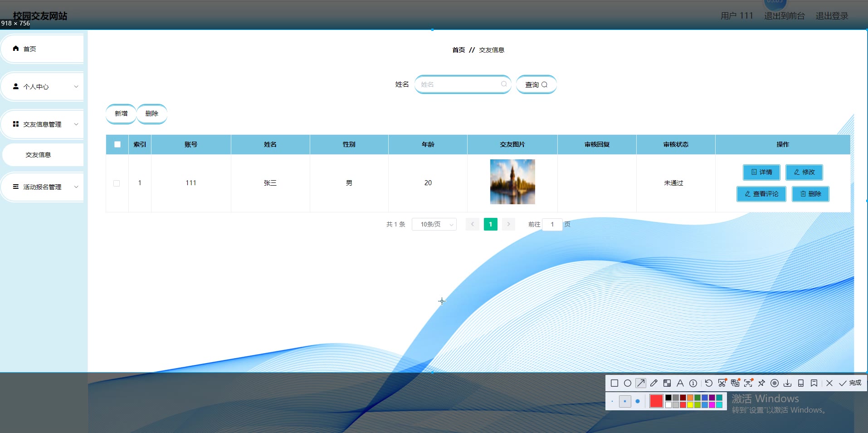Start screen recording from capture toolbar
868x433 pixels.
(x=775, y=383)
